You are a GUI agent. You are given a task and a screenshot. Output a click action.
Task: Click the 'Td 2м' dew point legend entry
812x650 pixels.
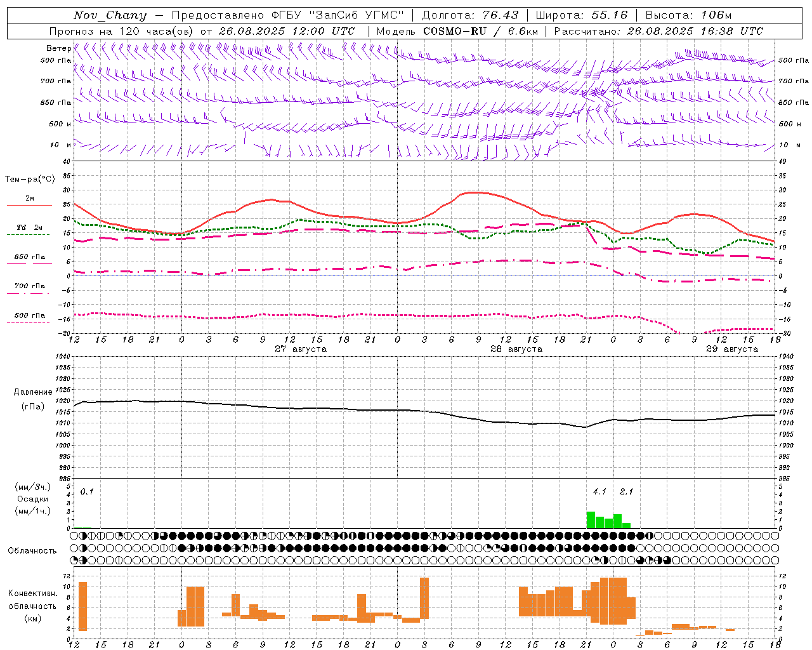30,227
